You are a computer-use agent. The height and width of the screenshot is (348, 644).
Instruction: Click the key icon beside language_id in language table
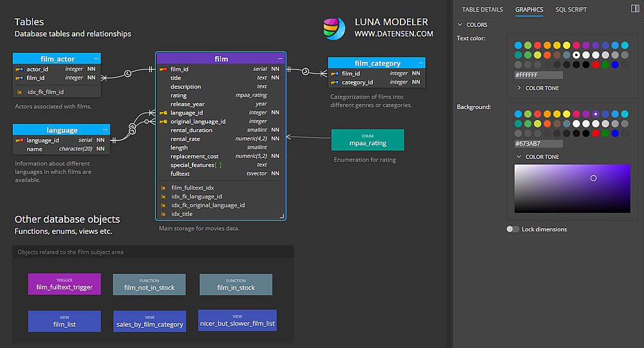pyautogui.click(x=19, y=140)
